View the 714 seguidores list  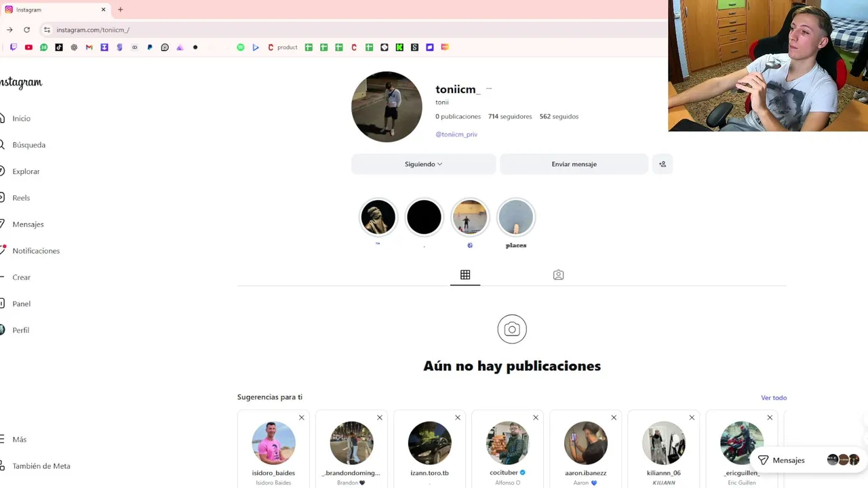[x=510, y=117]
